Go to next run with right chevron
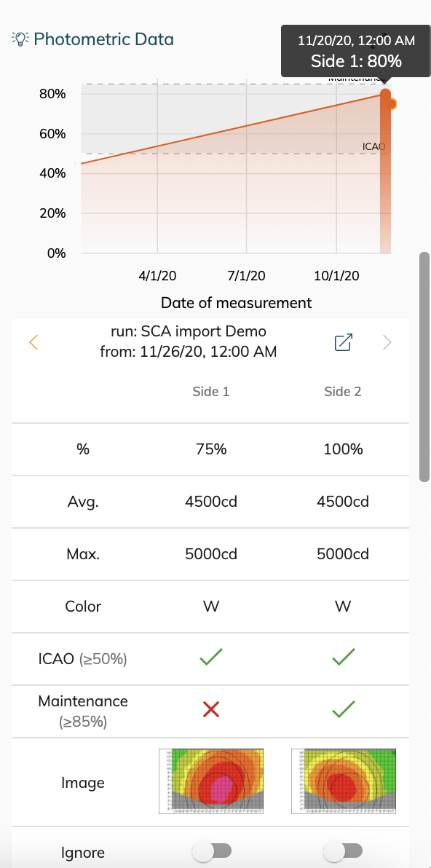The width and height of the screenshot is (431, 868). [x=387, y=342]
